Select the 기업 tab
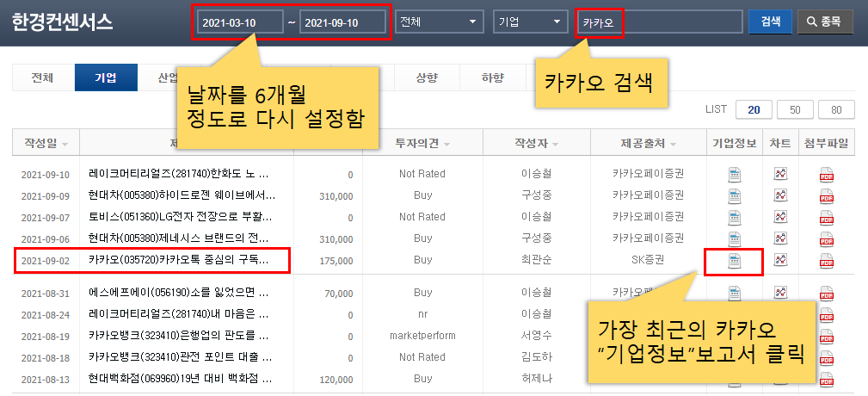 [107, 77]
